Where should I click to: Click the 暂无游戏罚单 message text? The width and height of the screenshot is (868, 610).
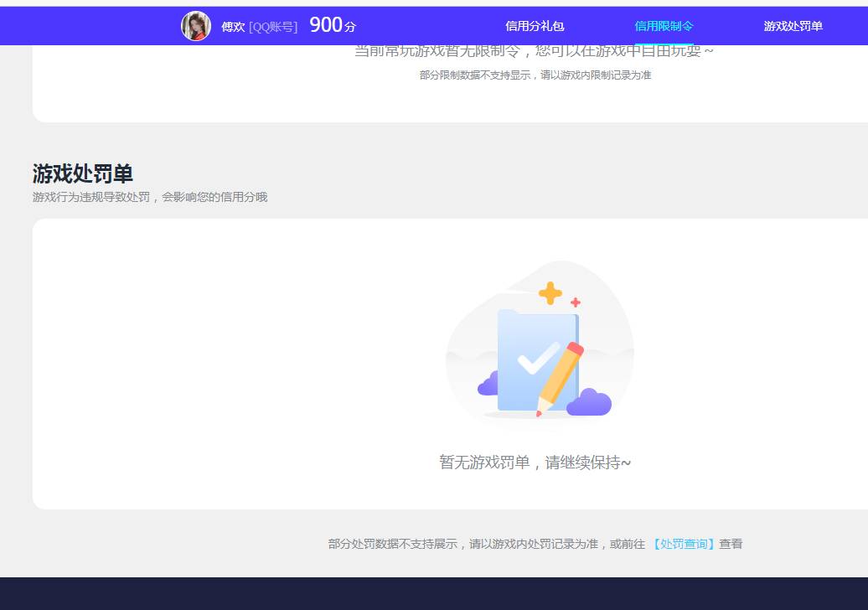[x=536, y=463]
